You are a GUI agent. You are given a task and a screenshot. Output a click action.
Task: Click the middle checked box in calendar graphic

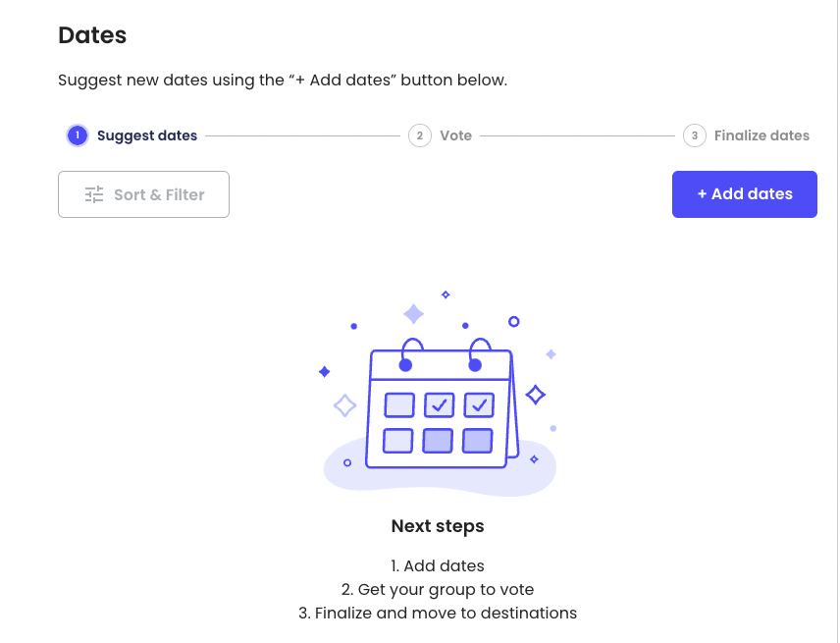coord(438,404)
